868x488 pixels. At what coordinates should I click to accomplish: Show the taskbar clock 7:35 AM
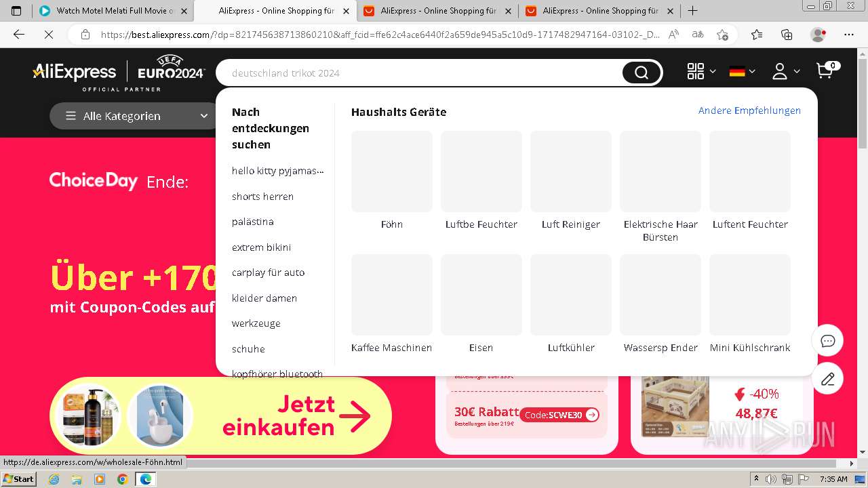(x=833, y=479)
